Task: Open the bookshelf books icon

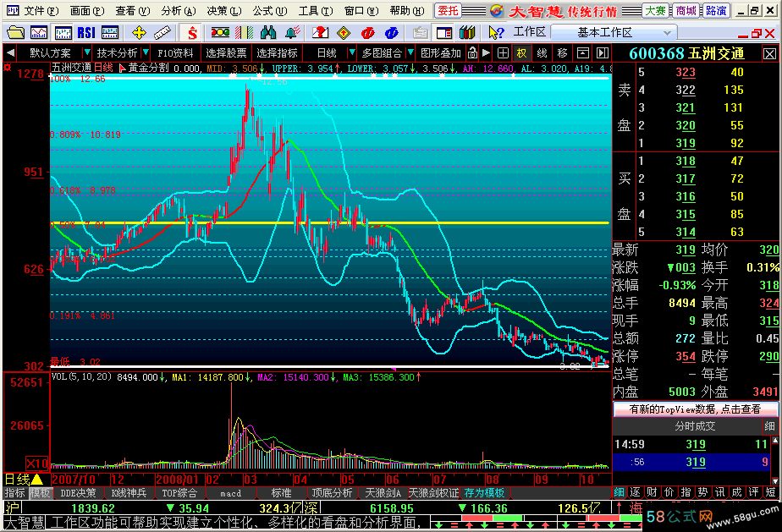Action: point(467,33)
